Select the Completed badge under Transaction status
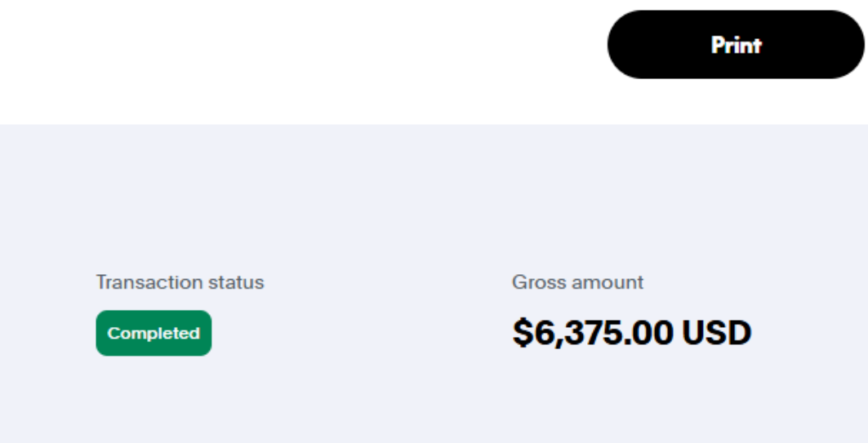 tap(154, 333)
